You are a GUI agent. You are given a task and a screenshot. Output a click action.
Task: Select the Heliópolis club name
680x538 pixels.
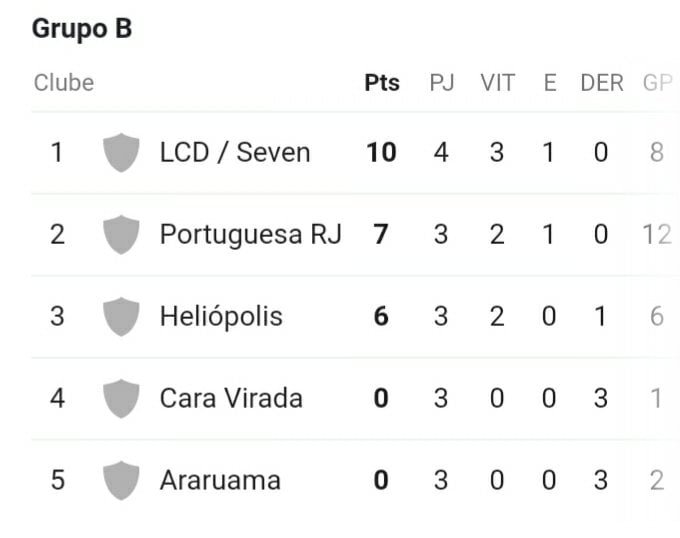(221, 316)
